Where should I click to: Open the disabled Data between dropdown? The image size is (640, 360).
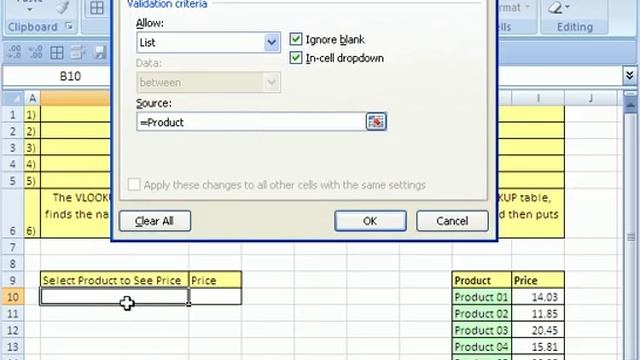click(271, 82)
